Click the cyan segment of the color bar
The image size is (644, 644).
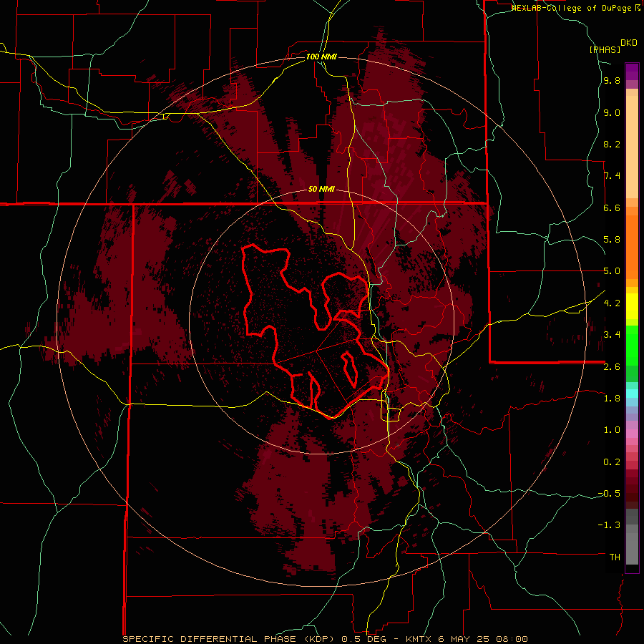click(x=632, y=394)
